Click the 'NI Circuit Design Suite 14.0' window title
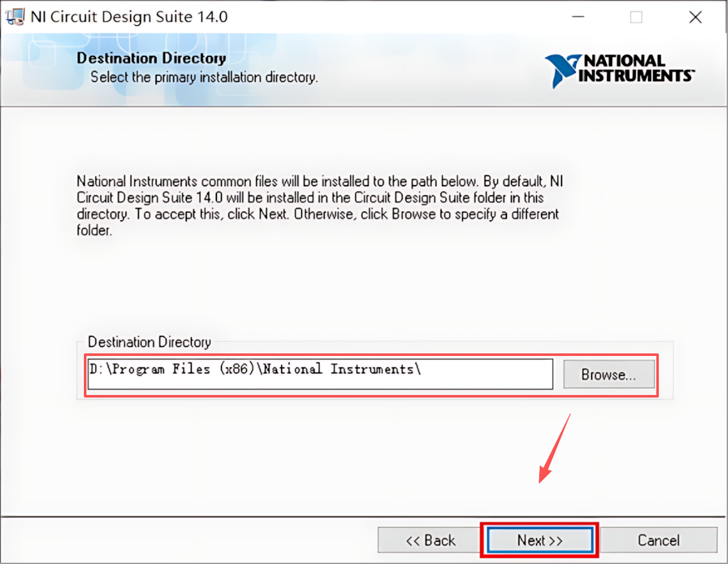Screen dimensions: 728x564 click(x=129, y=17)
